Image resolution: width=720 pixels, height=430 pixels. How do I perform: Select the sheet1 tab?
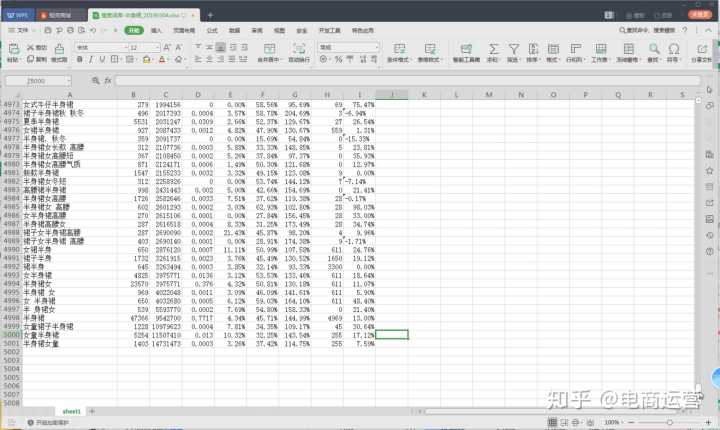pyautogui.click(x=72, y=411)
